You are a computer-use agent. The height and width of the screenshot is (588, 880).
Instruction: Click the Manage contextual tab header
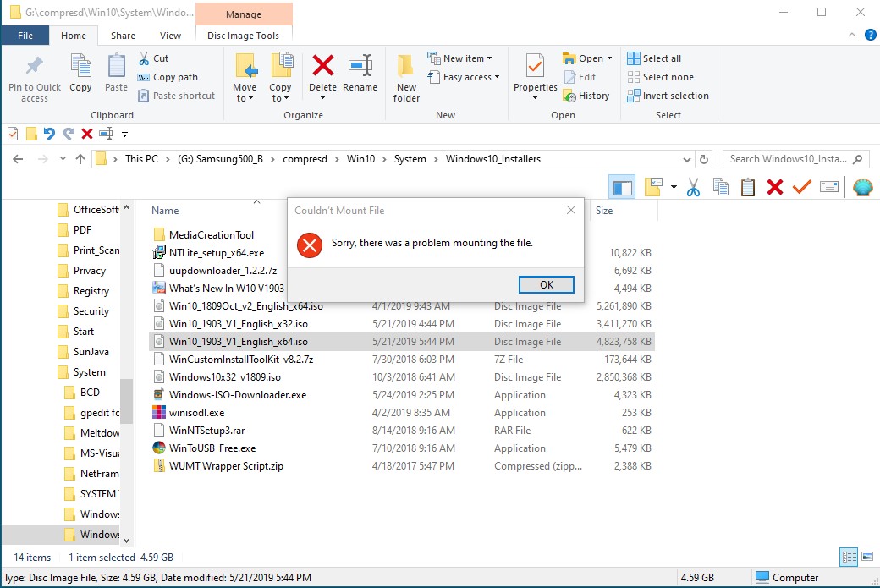(x=244, y=14)
